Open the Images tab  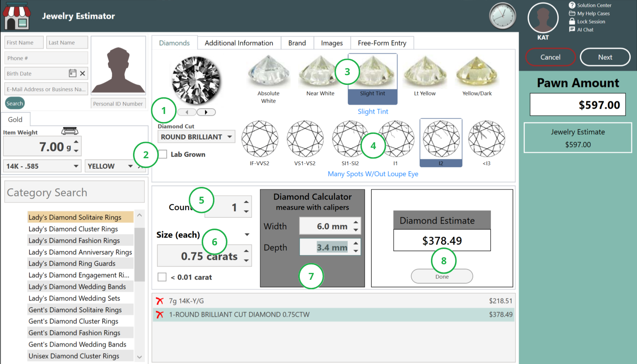coord(332,43)
